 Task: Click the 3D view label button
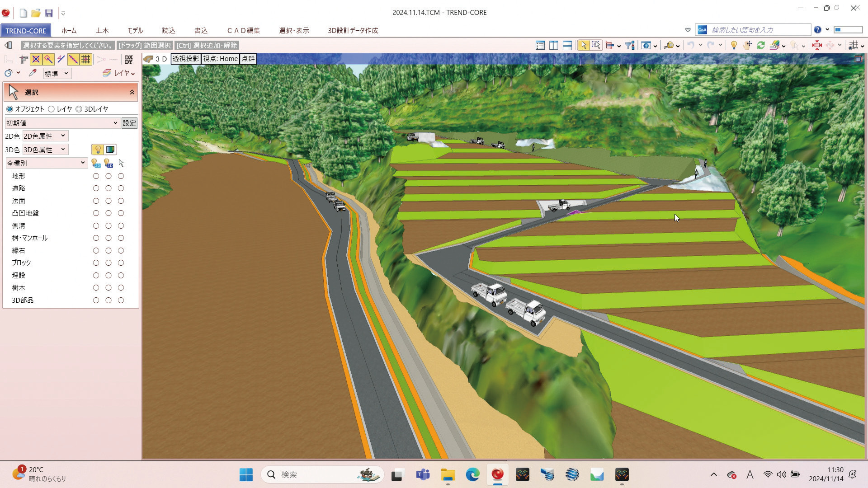click(x=156, y=59)
